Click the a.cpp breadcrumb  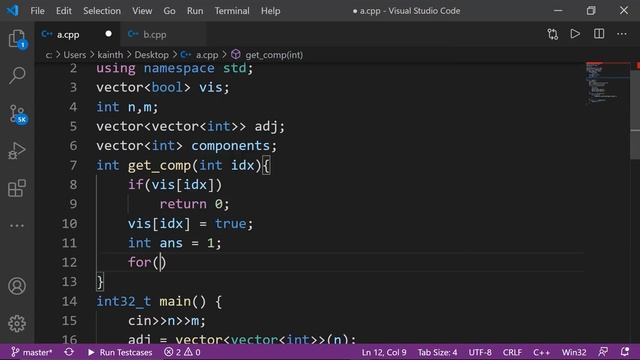(x=207, y=55)
